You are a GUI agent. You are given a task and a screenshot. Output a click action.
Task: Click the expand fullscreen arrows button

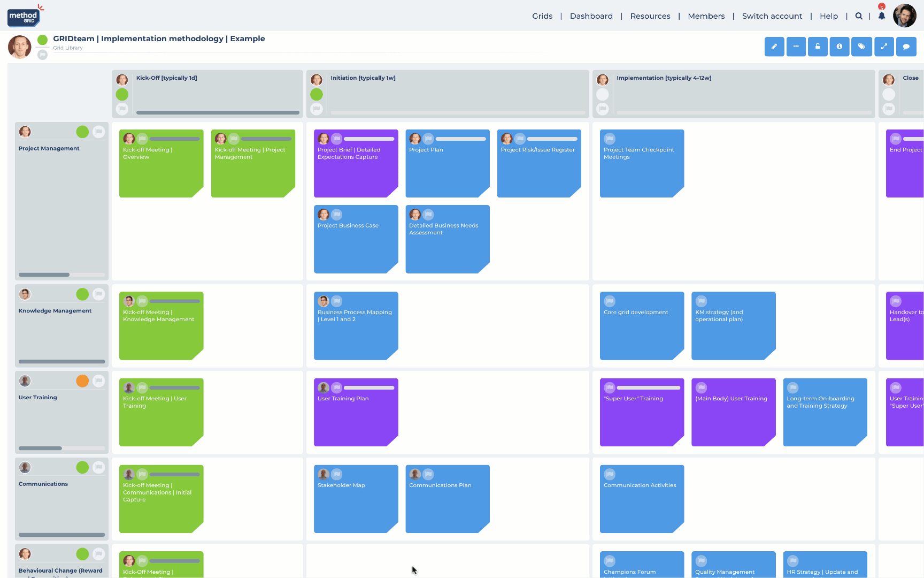(884, 47)
